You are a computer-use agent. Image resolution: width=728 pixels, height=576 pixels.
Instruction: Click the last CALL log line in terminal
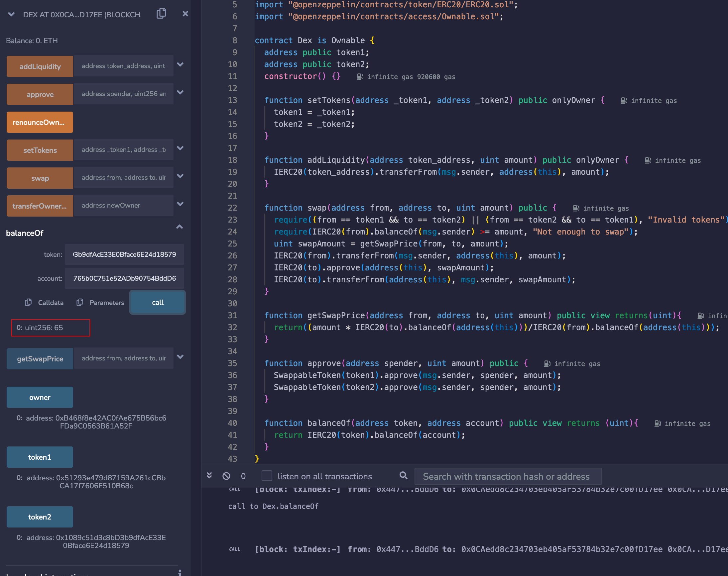(478, 549)
